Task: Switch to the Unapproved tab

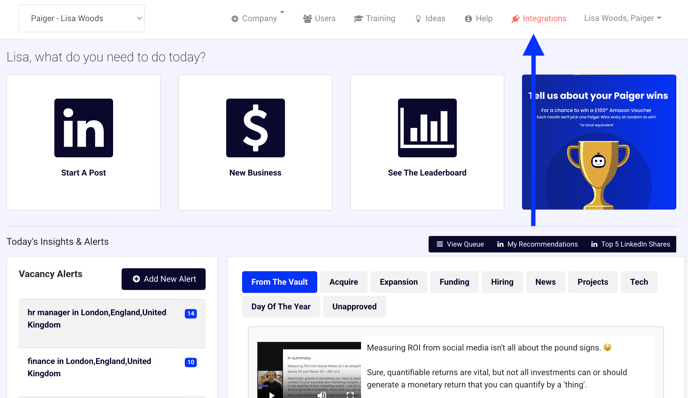Action: click(354, 307)
